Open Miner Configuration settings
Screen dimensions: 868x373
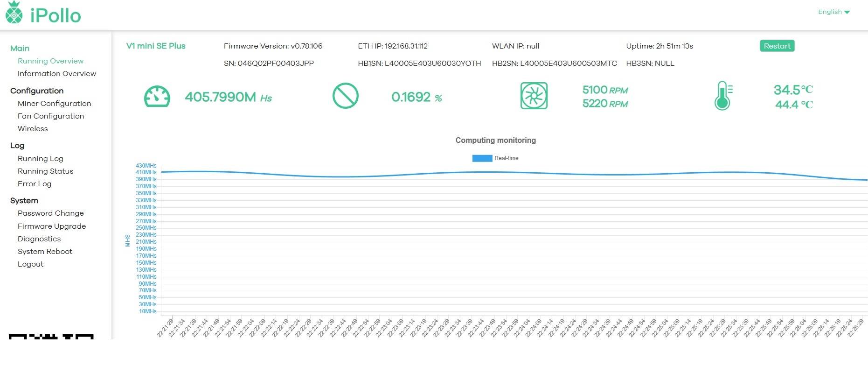tap(55, 104)
